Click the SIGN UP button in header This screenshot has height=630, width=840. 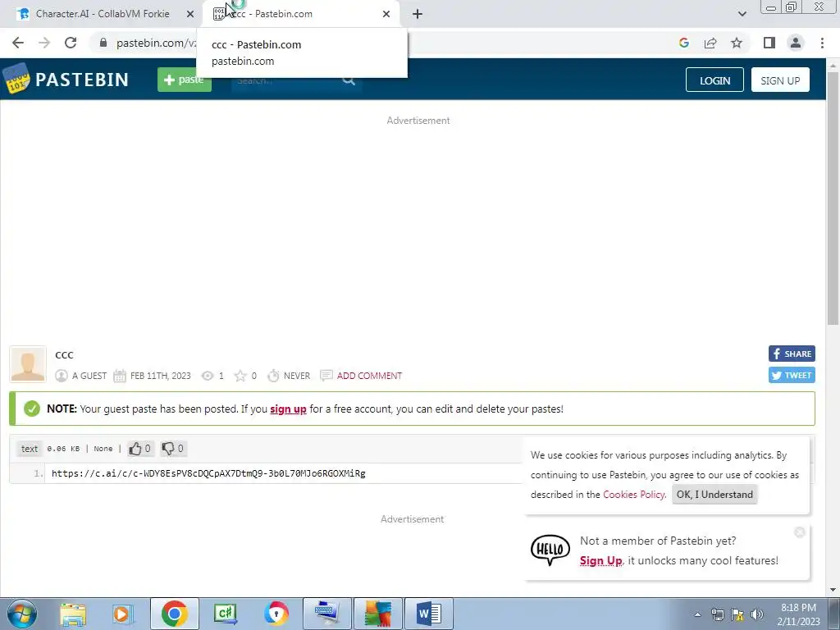(x=780, y=80)
